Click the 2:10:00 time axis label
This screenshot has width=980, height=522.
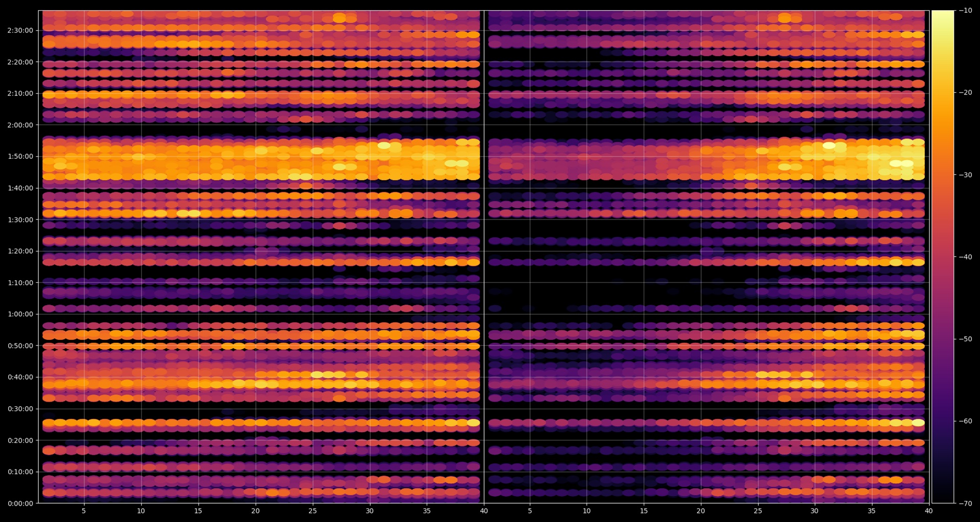pos(20,93)
